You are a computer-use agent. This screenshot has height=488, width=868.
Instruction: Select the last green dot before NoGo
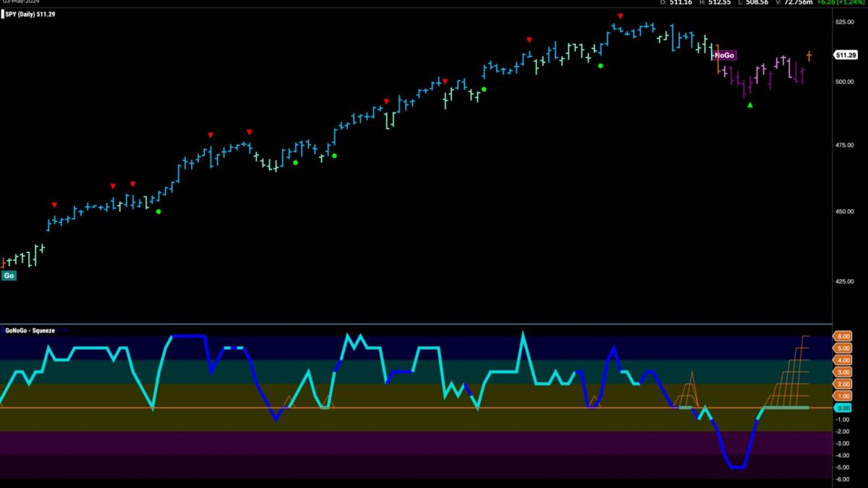tap(600, 66)
